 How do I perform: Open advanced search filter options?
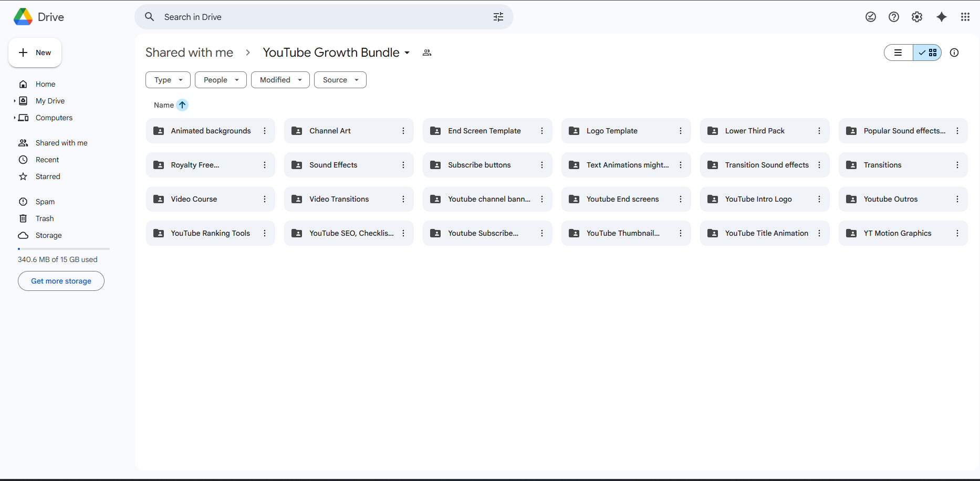(x=498, y=17)
